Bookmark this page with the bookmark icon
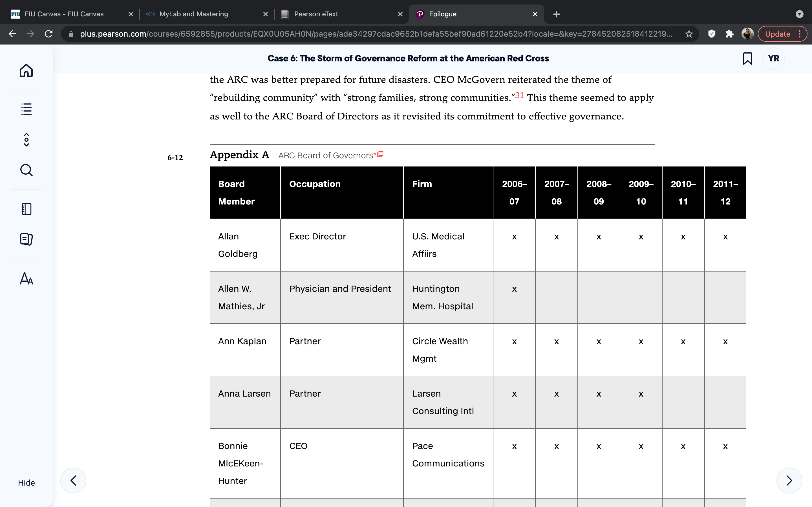Viewport: 812px width, 507px height. pos(748,58)
